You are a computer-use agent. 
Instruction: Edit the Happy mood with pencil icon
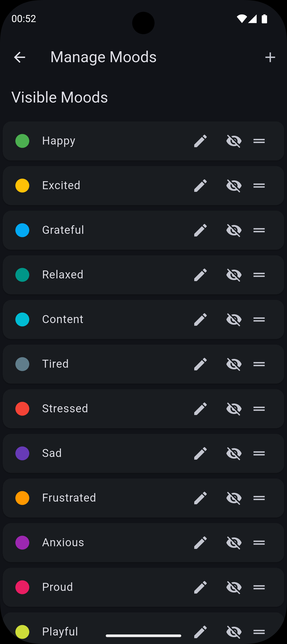(x=200, y=141)
